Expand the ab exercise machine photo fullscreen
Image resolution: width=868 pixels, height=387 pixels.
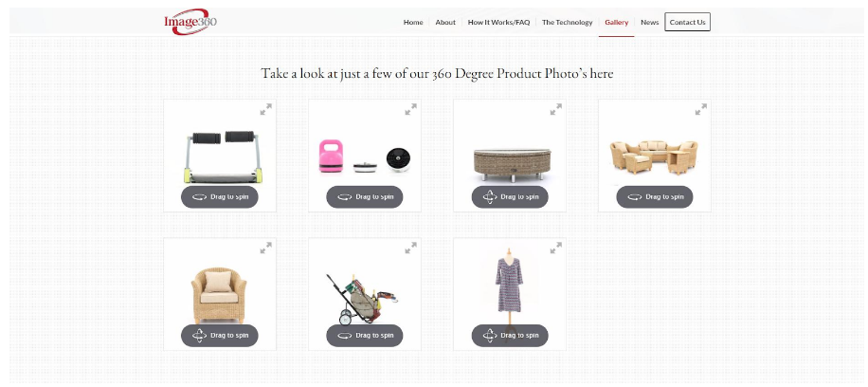click(265, 110)
